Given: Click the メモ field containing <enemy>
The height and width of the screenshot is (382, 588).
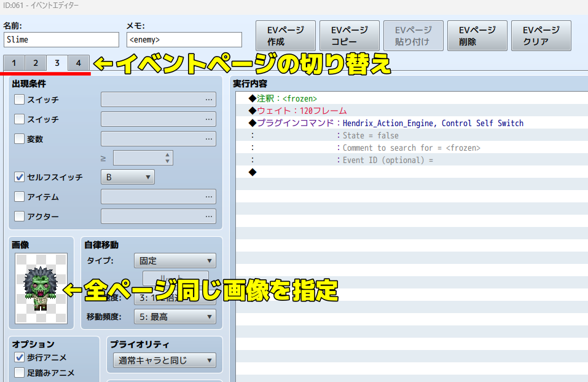Looking at the screenshot, I should click(184, 40).
